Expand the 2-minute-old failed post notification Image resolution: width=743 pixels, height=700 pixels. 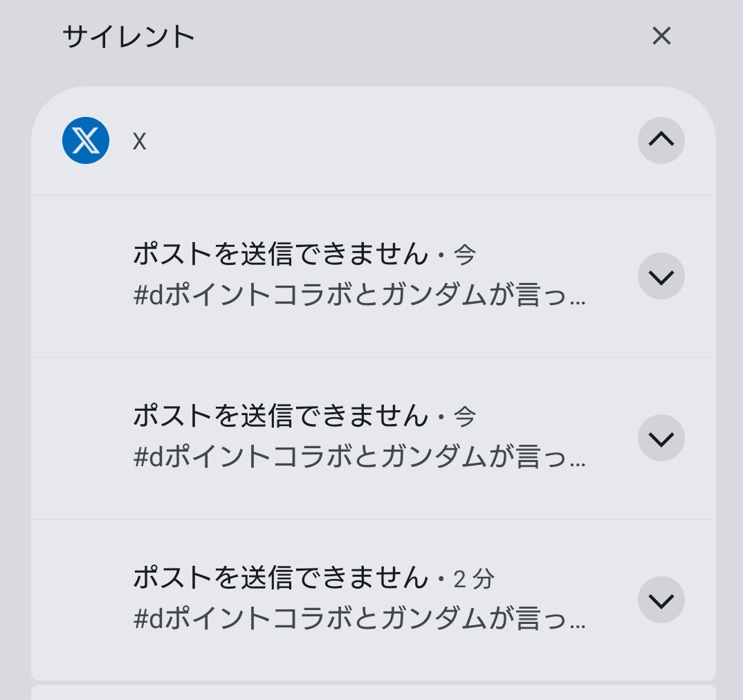coord(661,600)
